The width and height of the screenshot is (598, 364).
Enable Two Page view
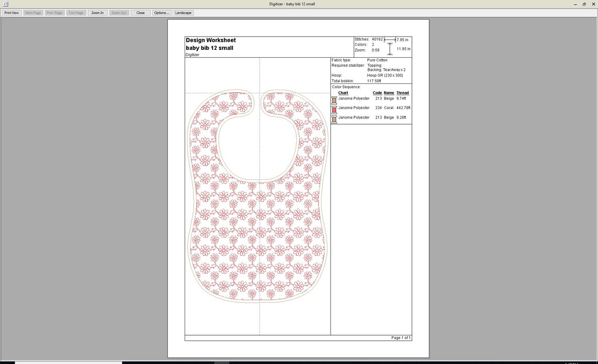(76, 13)
